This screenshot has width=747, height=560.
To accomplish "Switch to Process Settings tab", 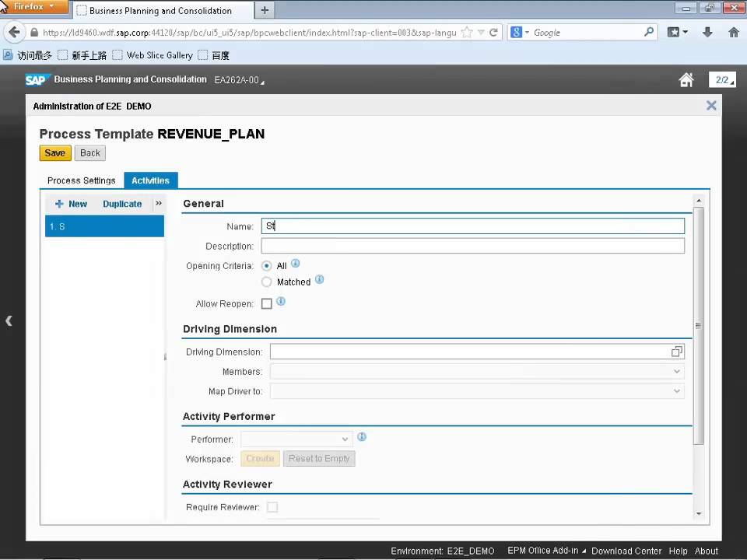I will coord(82,180).
